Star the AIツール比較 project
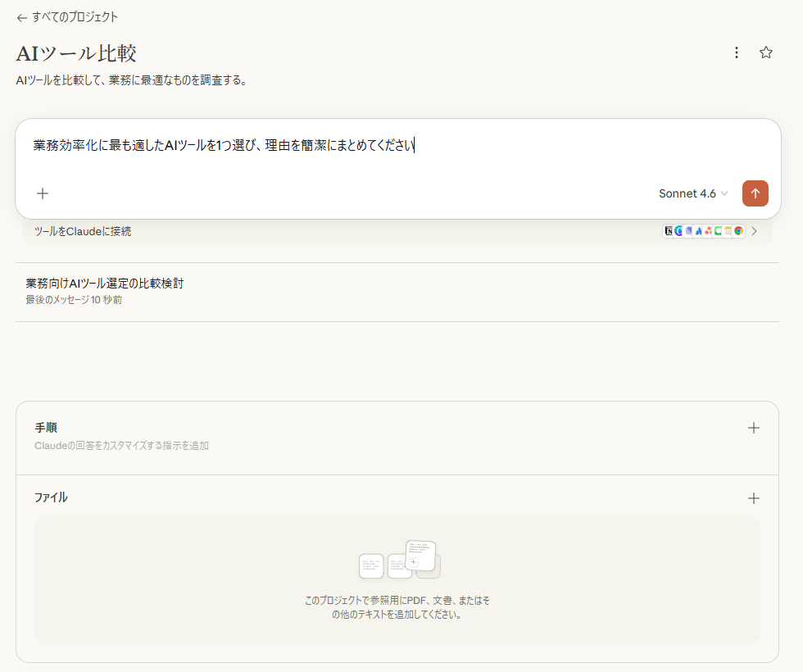This screenshot has height=672, width=803. [766, 52]
